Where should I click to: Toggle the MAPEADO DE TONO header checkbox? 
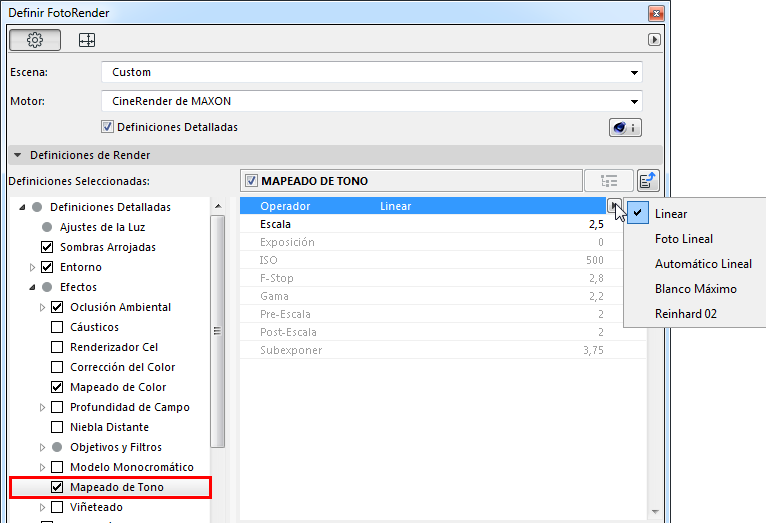(251, 181)
